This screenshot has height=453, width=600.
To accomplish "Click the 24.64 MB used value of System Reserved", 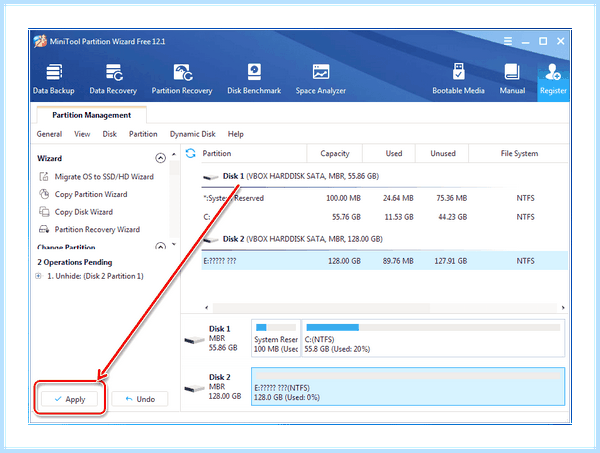I will point(398,198).
